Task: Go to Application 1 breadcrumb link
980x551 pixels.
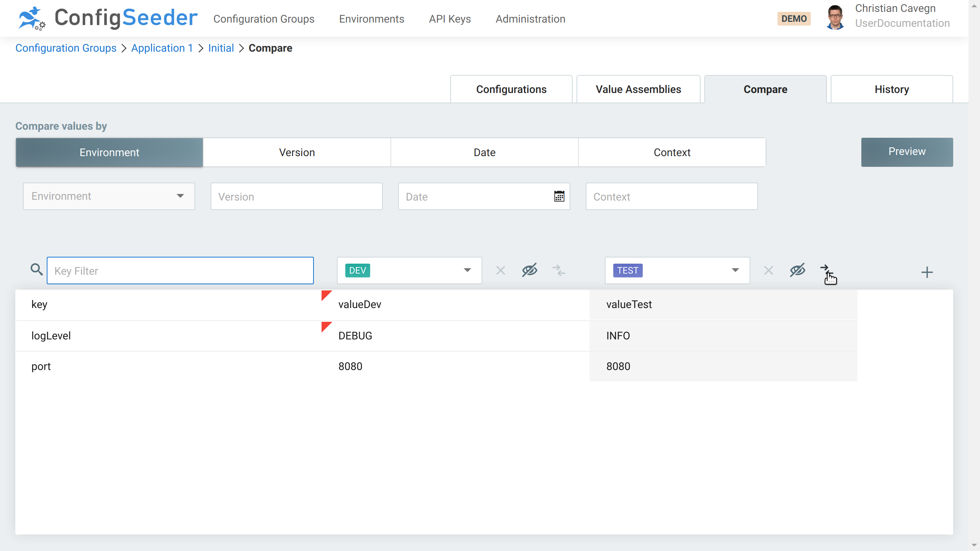Action: [x=162, y=48]
